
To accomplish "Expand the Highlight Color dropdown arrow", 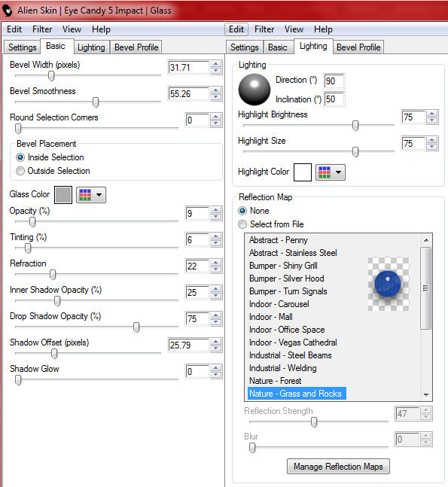I will [338, 172].
